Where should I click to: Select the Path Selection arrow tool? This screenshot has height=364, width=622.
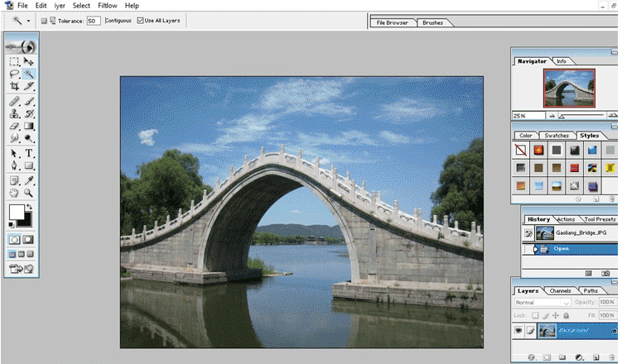pyautogui.click(x=14, y=153)
